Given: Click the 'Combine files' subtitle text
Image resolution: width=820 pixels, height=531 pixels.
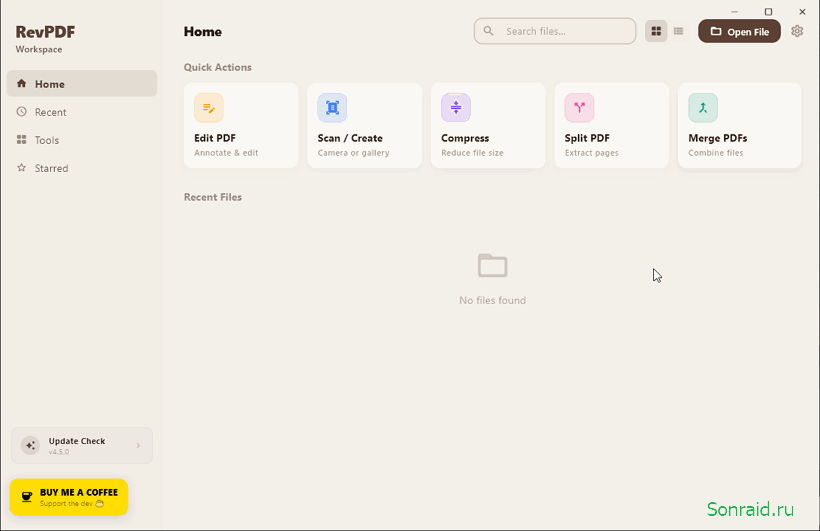Looking at the screenshot, I should 715,153.
